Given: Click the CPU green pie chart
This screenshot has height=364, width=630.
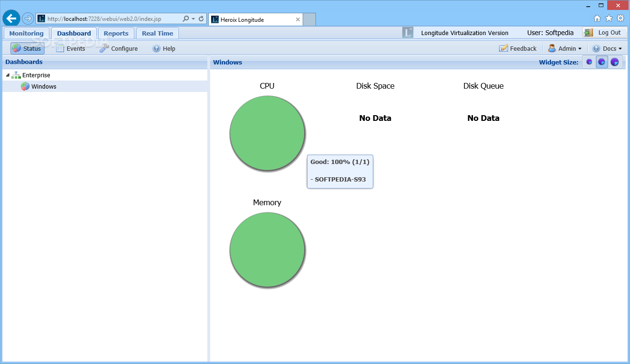Looking at the screenshot, I should (267, 133).
